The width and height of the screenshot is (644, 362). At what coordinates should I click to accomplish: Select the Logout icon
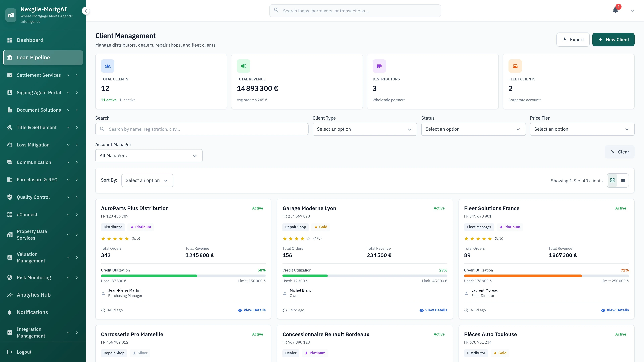10,352
